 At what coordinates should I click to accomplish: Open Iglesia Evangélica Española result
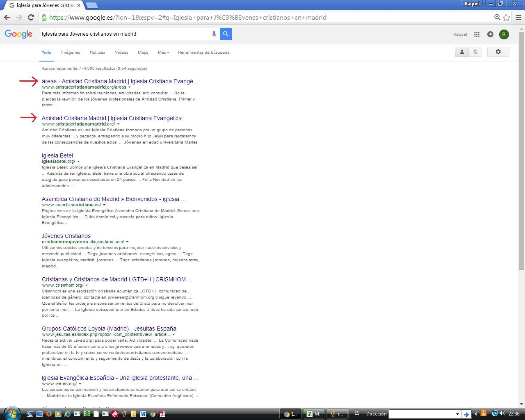pos(120,378)
